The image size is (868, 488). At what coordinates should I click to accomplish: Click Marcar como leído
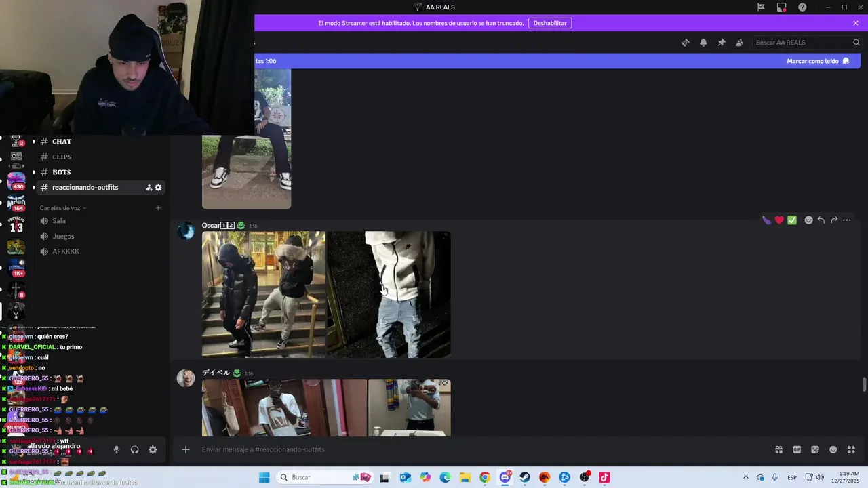818,61
